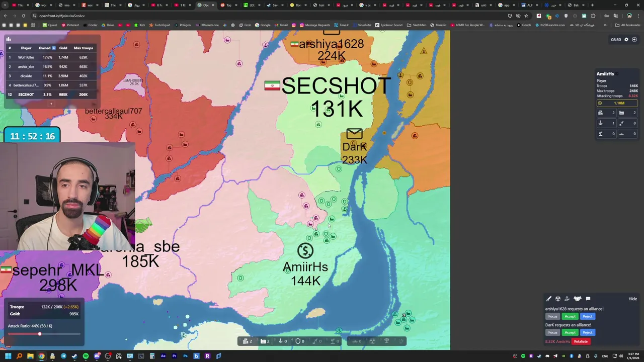This screenshot has width=644, height=362.
Task: Open All Bookmarks folder
Action: pyautogui.click(x=628, y=25)
